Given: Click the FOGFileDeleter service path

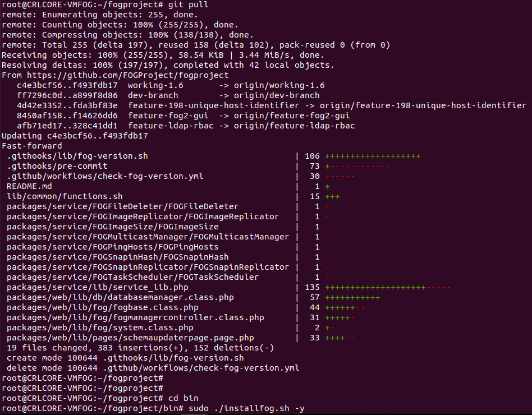Looking at the screenshot, I should tap(122, 206).
